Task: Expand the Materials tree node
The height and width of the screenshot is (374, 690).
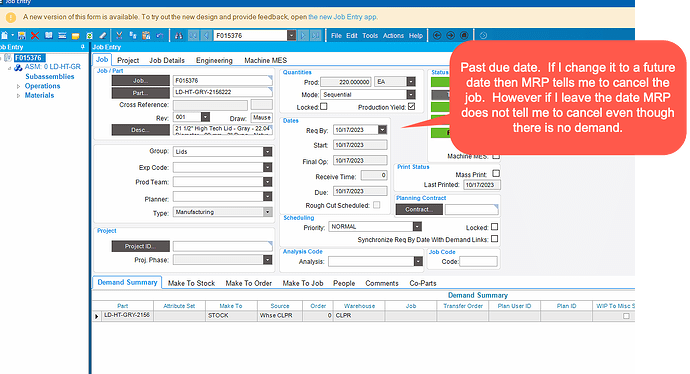Action: pos(18,95)
